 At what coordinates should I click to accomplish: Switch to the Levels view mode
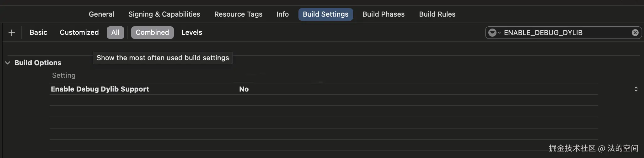[x=192, y=33]
